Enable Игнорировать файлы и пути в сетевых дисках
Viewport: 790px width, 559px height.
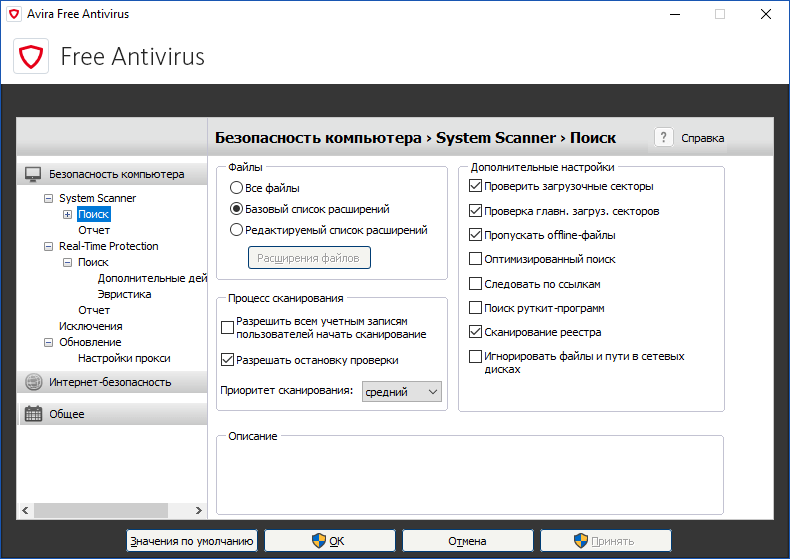pos(475,357)
